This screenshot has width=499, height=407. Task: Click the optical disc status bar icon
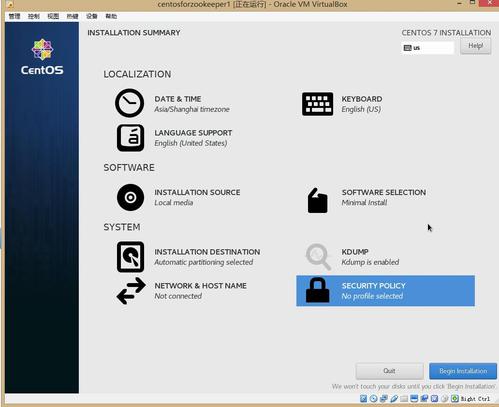coord(374,398)
